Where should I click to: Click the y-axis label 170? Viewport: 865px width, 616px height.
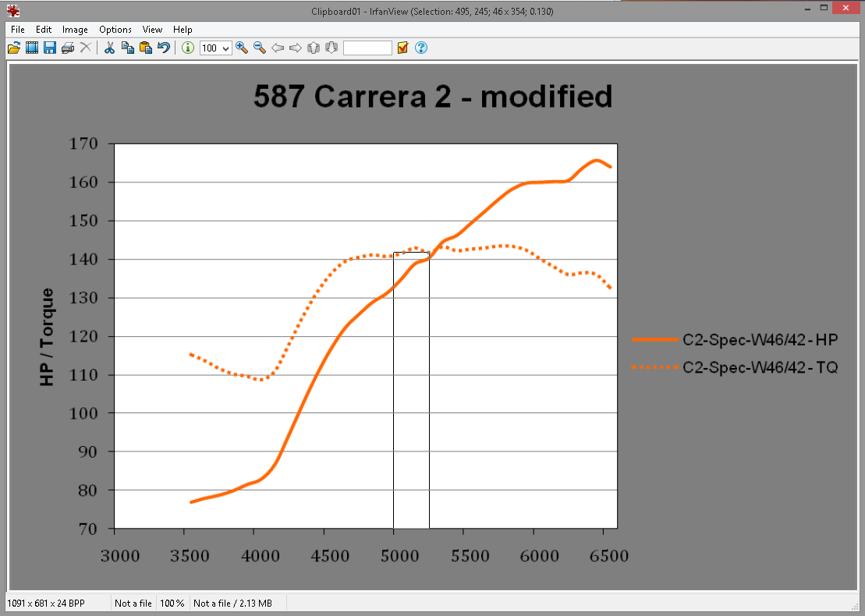pyautogui.click(x=84, y=144)
